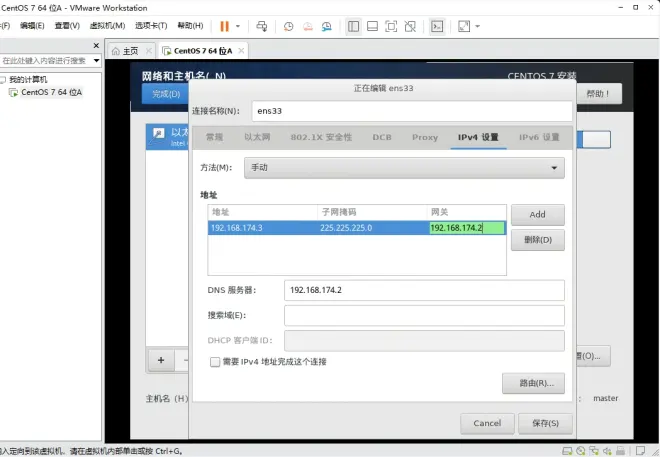Click the stretch guest display icon

pos(464,27)
